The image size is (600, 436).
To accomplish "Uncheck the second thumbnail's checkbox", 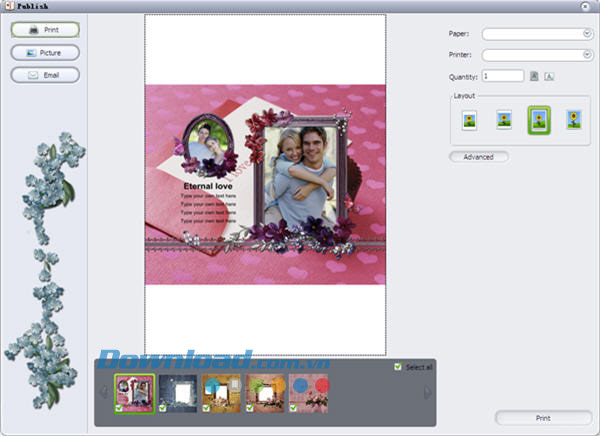I will coord(163,408).
